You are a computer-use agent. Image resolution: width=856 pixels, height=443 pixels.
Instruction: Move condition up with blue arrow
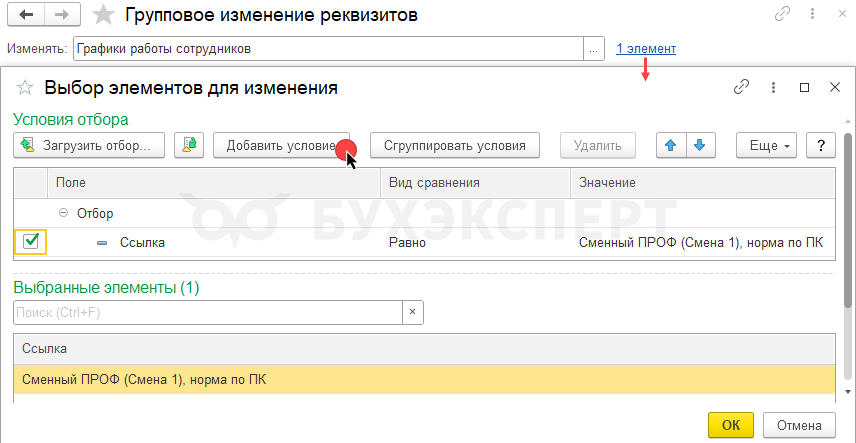click(671, 146)
